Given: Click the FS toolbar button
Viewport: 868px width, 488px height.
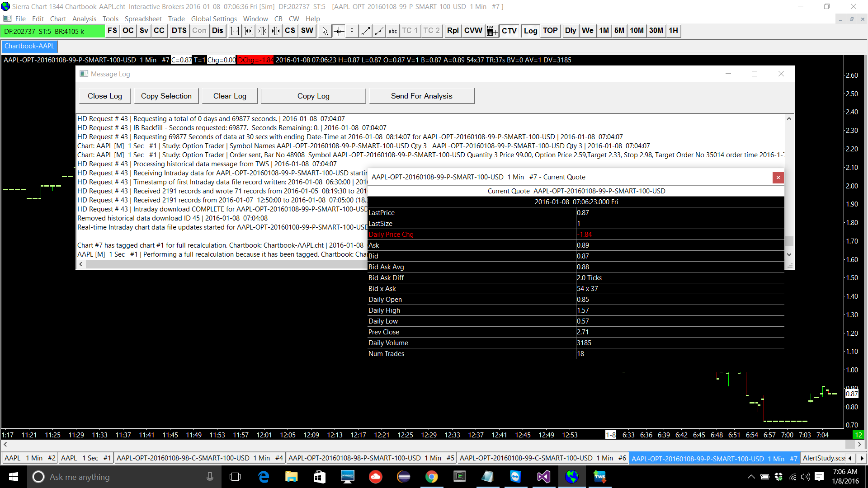Looking at the screenshot, I should 112,31.
